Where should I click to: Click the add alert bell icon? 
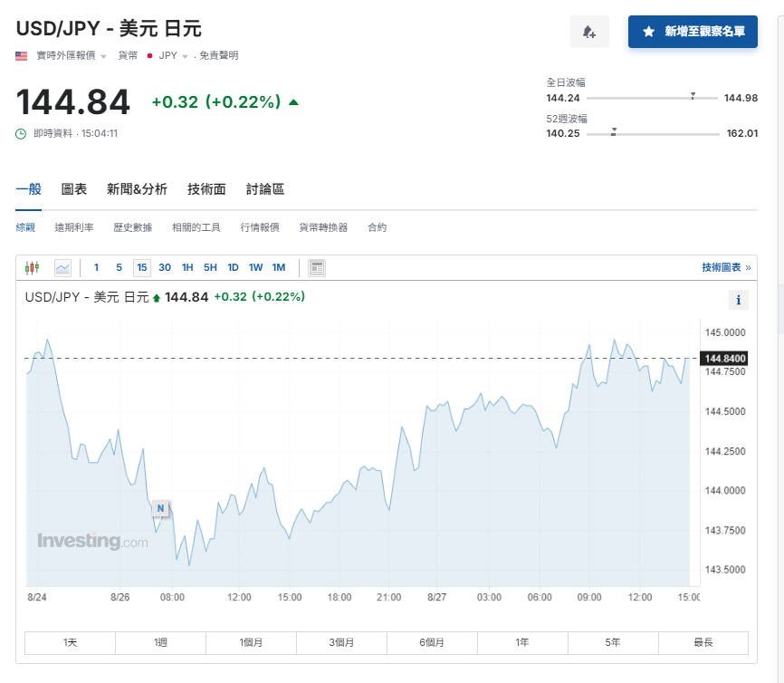tap(589, 32)
